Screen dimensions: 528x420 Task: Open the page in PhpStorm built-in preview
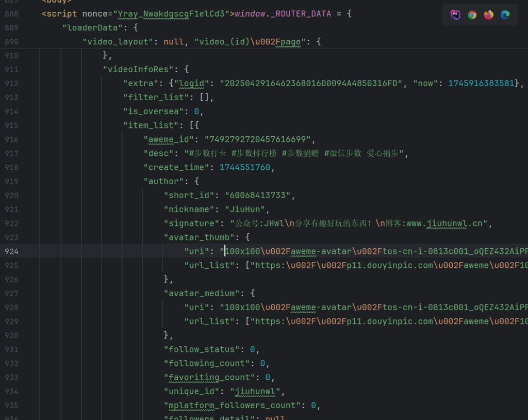click(455, 15)
